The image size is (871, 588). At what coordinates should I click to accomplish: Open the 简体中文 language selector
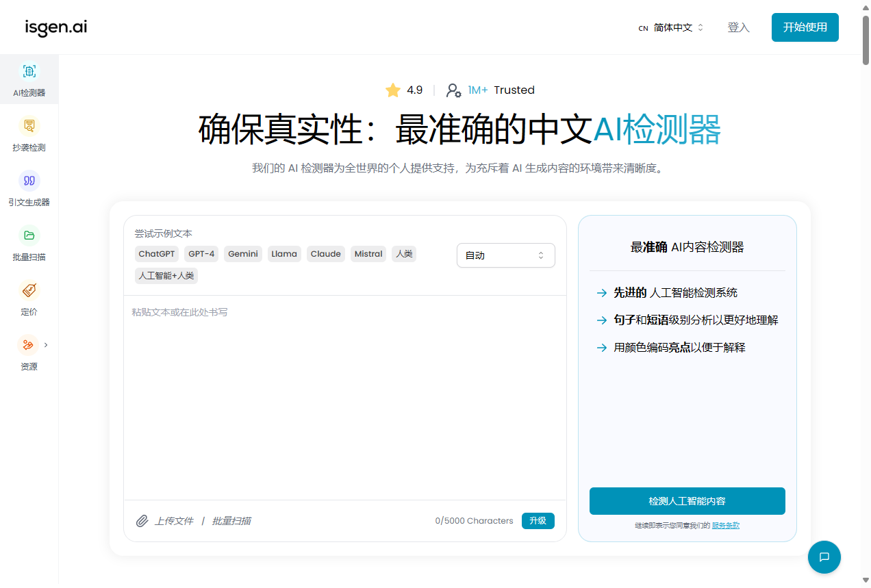[x=671, y=28]
